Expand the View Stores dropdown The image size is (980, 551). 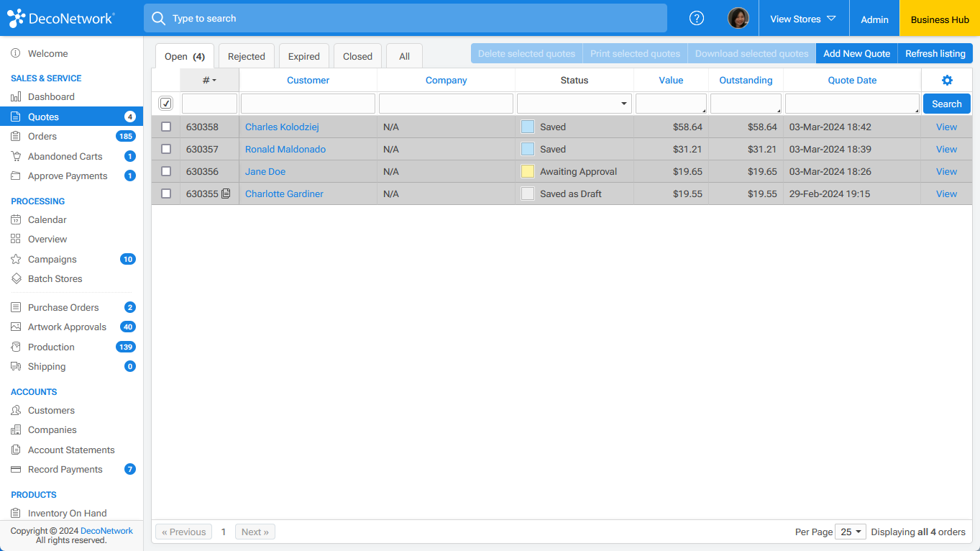coord(803,19)
